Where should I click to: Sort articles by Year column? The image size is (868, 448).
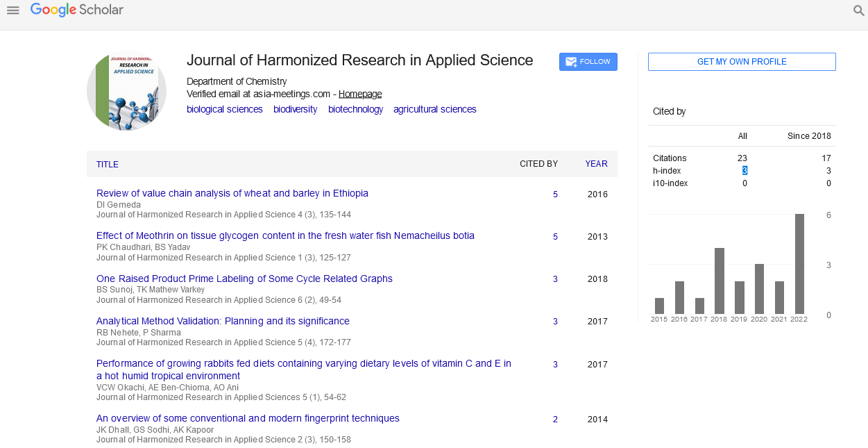click(596, 164)
